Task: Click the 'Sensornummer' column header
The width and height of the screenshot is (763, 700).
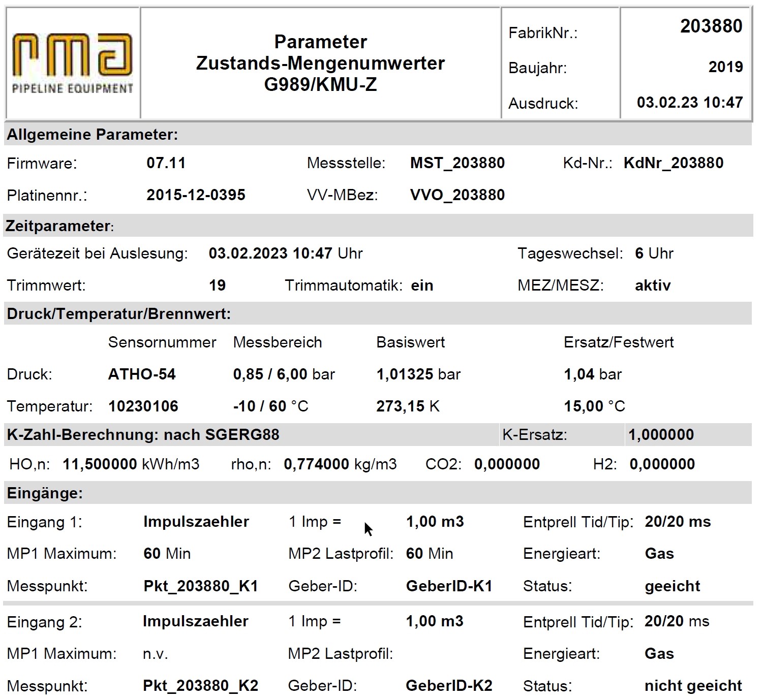Action: tap(162, 342)
